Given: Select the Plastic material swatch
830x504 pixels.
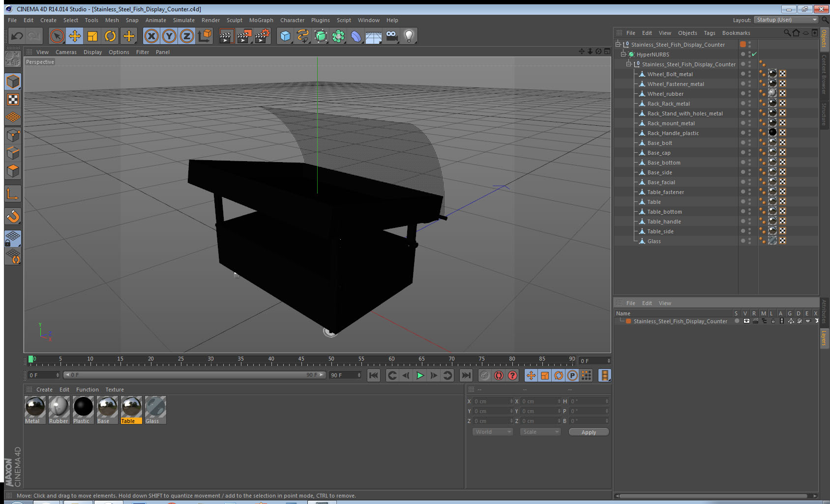Looking at the screenshot, I should [x=83, y=410].
